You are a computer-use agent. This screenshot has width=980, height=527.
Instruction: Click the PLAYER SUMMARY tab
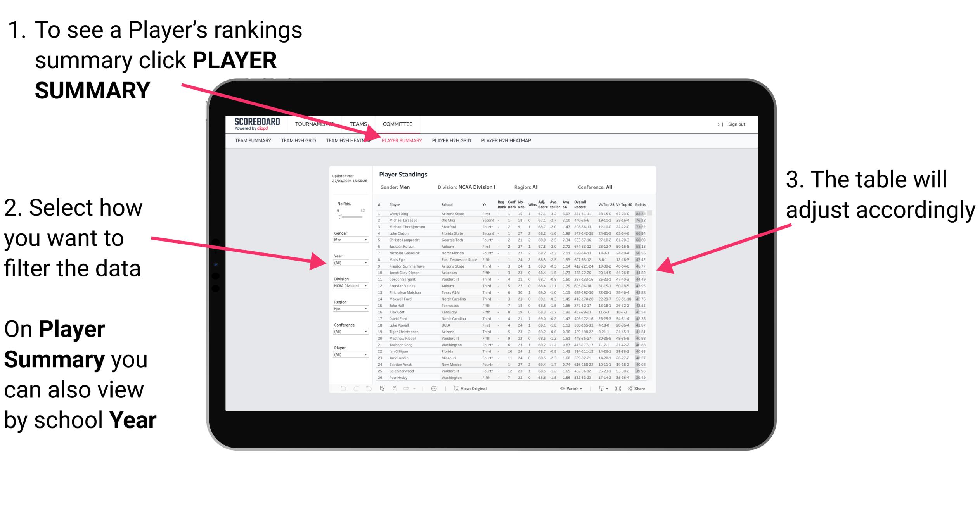400,141
